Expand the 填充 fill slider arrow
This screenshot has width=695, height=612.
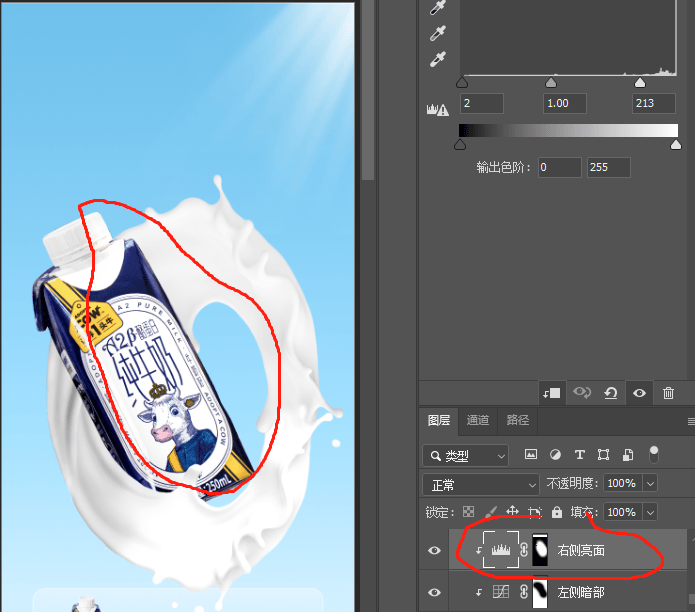(x=650, y=513)
